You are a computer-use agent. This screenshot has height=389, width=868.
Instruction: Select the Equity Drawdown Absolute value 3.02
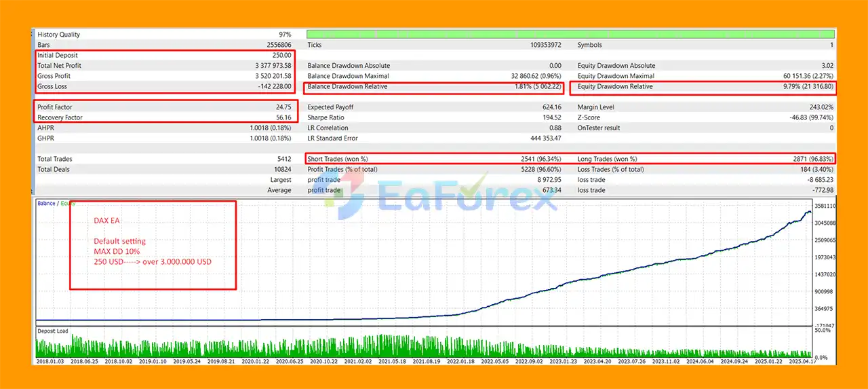[827, 66]
